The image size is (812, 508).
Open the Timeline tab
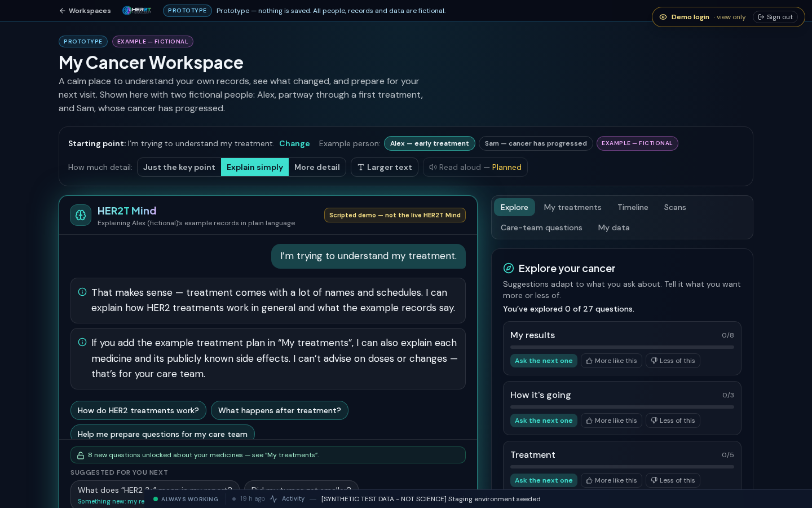point(633,207)
